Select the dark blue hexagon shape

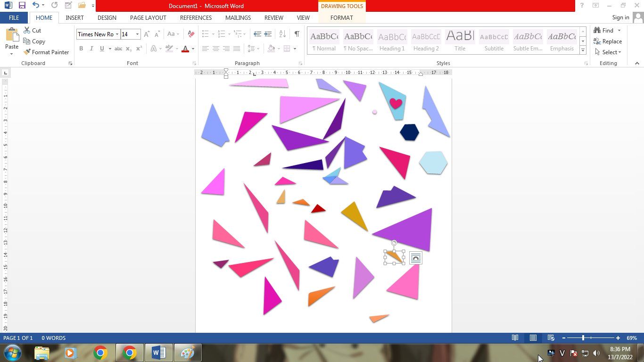409,132
